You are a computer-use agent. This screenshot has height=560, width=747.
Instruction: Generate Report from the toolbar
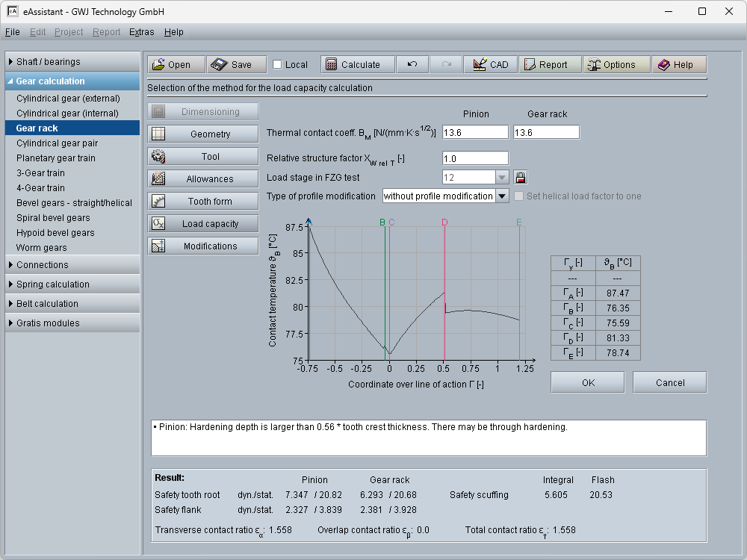click(550, 65)
